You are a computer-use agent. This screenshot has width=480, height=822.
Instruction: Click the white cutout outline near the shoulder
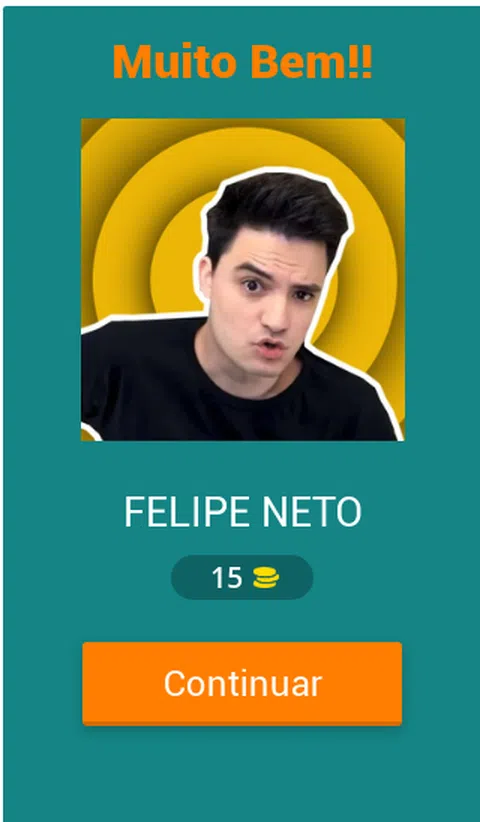141,318
